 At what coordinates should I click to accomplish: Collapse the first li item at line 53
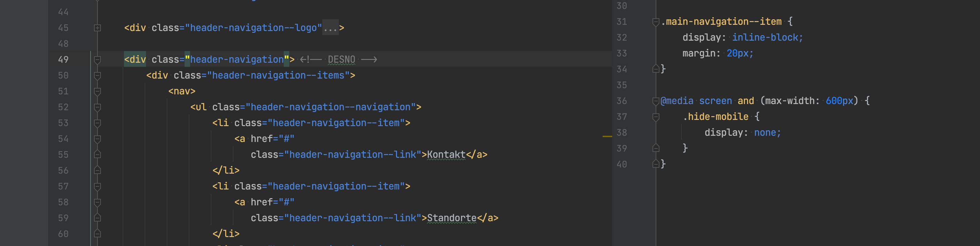coord(97,123)
